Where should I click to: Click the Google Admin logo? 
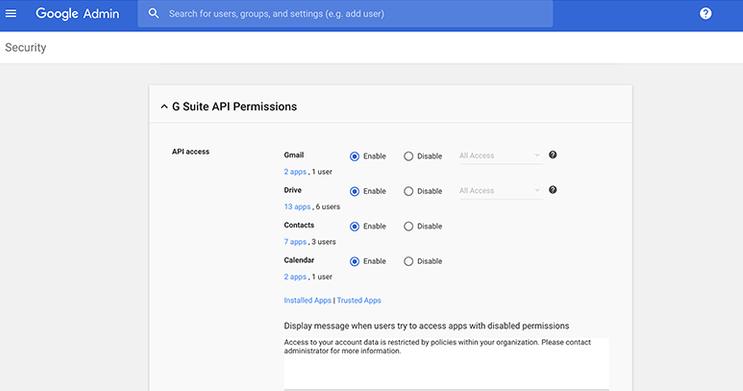[78, 13]
